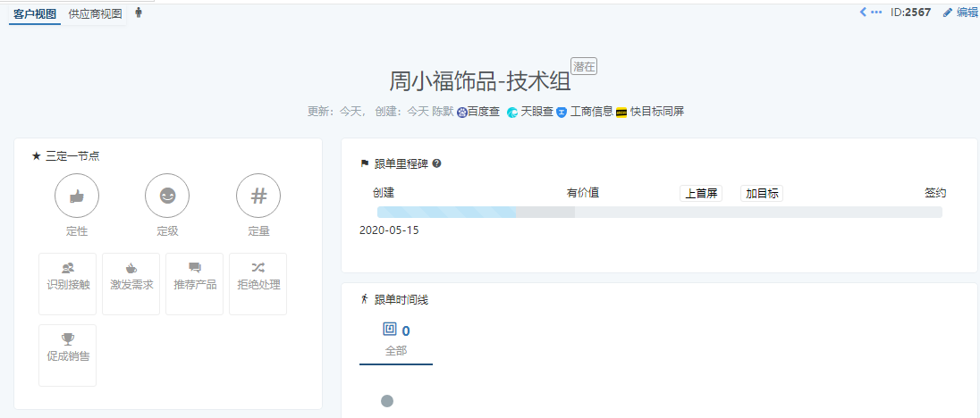Expand the back arrow dots menu
The width and height of the screenshot is (980, 418).
pyautogui.click(x=871, y=12)
